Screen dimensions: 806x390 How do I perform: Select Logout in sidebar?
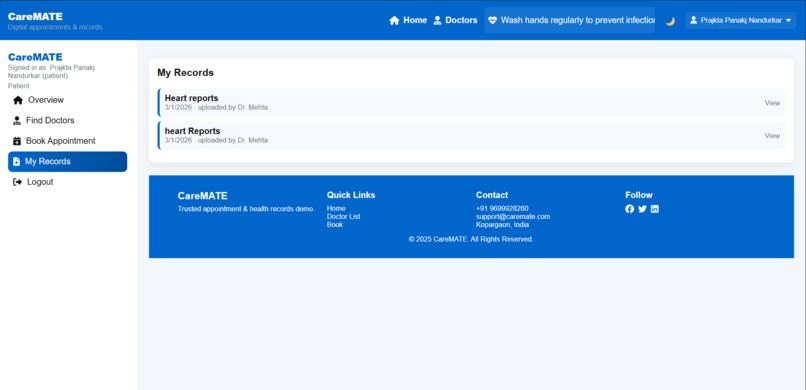pos(67,182)
